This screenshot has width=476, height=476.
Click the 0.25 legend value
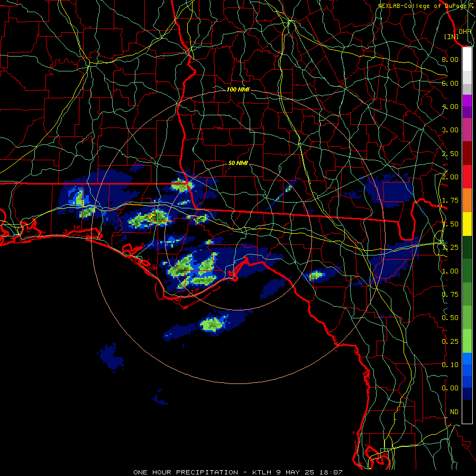(450, 342)
